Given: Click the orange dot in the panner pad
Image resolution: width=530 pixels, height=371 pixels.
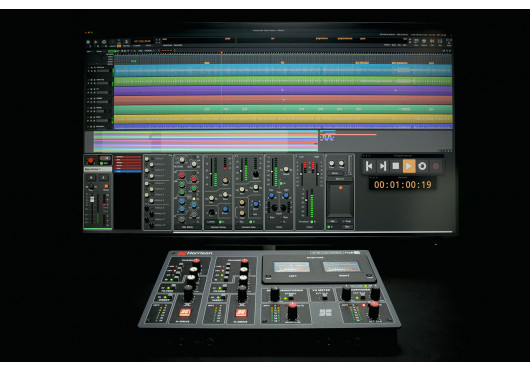Looking at the screenshot, I should 341,188.
